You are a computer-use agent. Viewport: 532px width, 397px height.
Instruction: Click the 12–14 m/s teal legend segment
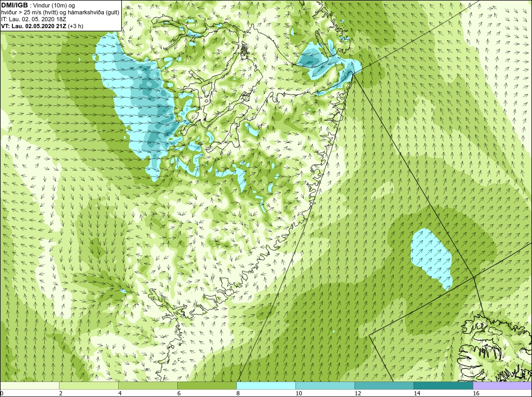pos(384,385)
